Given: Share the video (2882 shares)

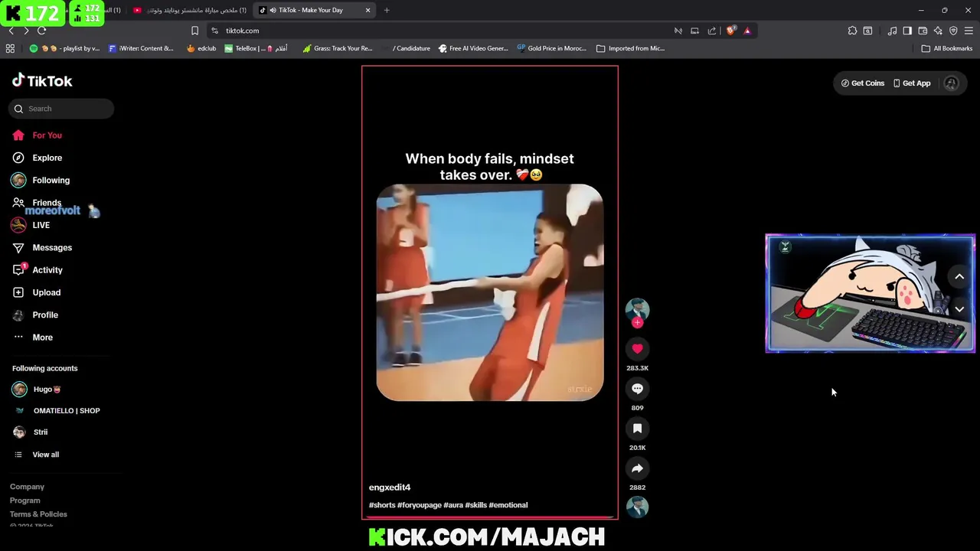Looking at the screenshot, I should point(637,468).
